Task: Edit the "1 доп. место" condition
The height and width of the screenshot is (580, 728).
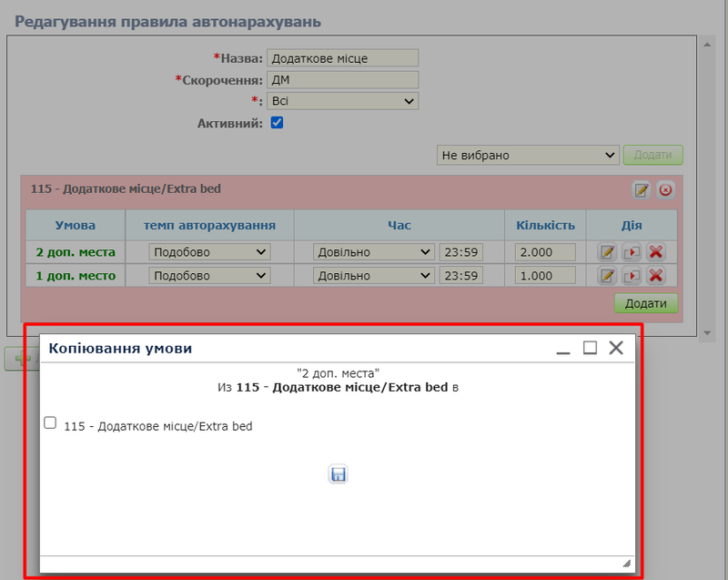Action: 607,276
